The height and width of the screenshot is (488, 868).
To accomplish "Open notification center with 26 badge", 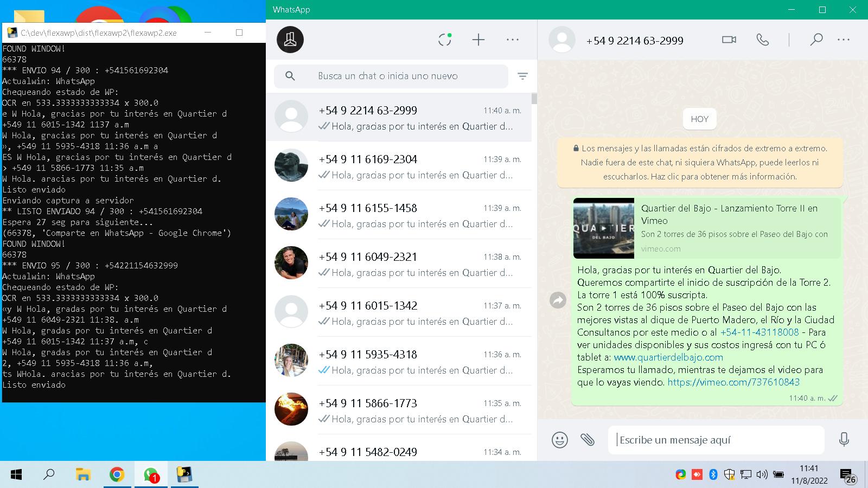I will (x=848, y=477).
